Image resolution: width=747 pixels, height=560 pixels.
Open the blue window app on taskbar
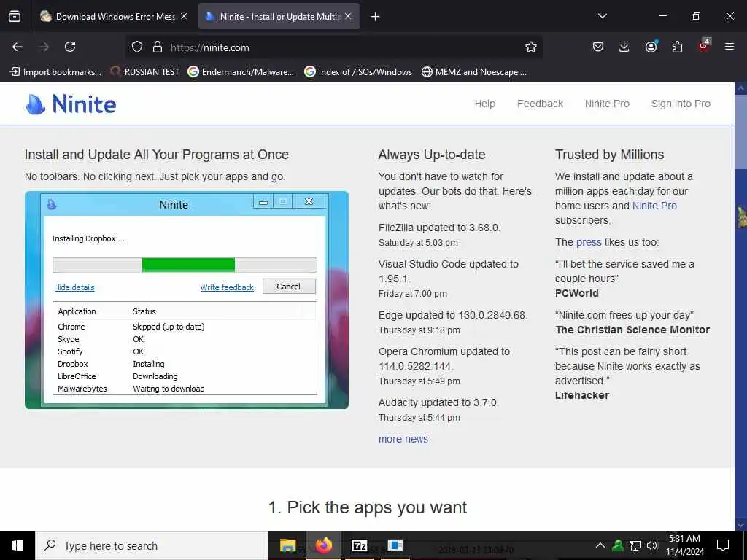coord(395,545)
